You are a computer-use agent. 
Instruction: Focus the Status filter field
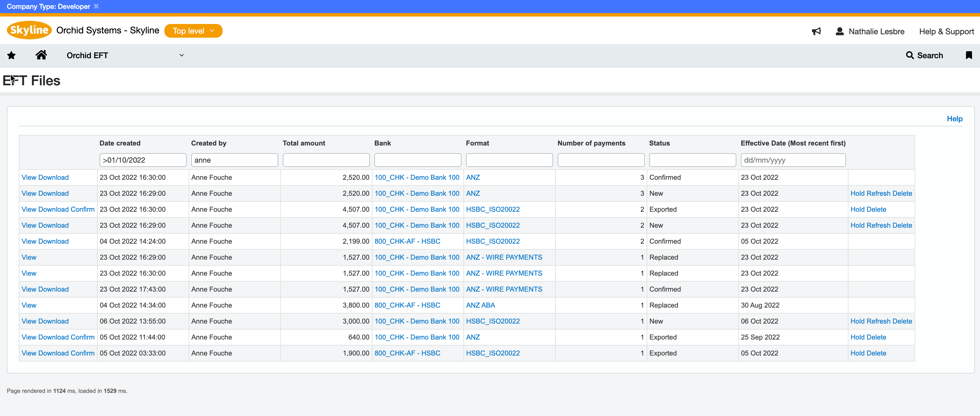[x=693, y=160]
